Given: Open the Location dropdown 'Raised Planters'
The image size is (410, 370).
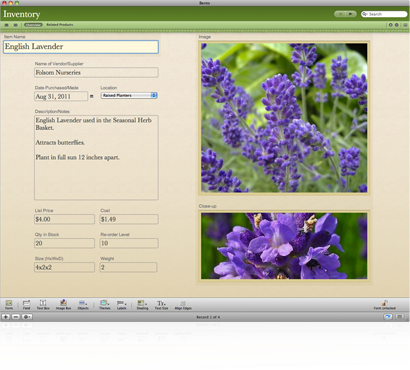Looking at the screenshot, I should coord(129,95).
